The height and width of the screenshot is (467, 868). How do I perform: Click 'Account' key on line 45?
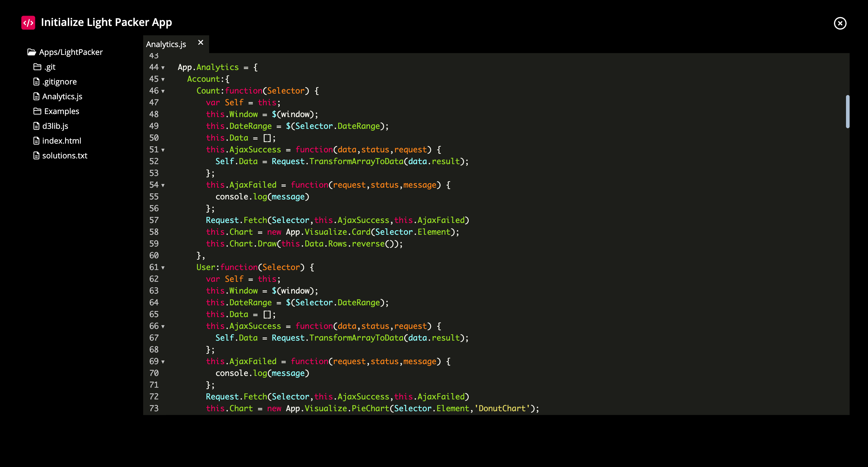tap(203, 79)
